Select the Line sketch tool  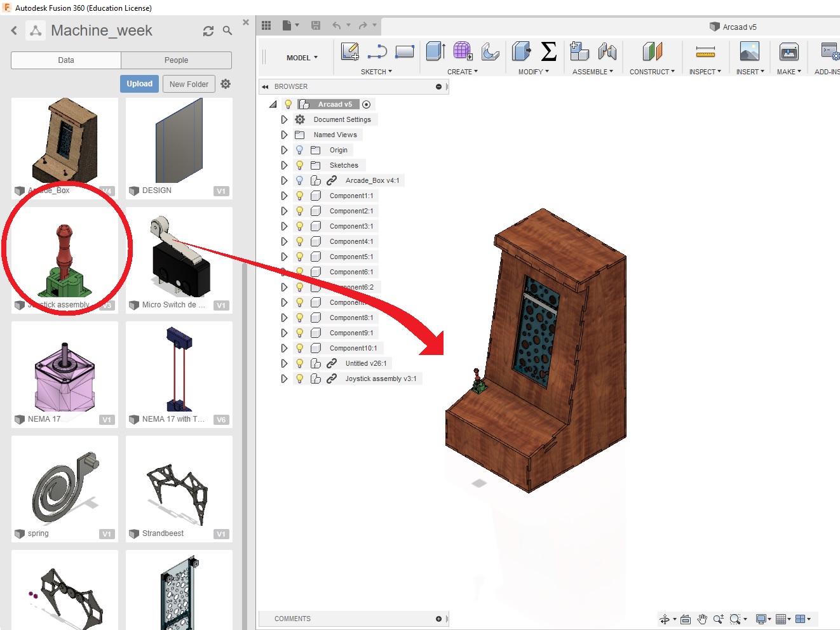pos(377,51)
